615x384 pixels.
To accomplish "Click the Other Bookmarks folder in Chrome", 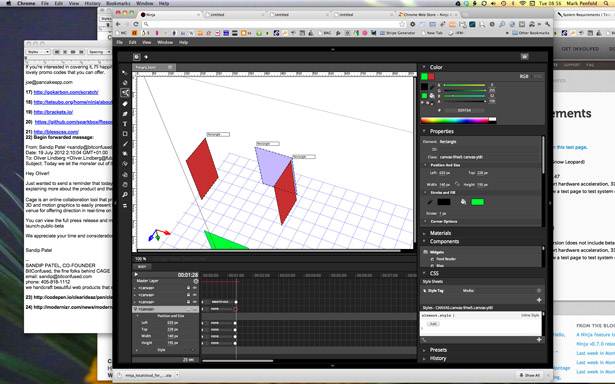I will tap(531, 33).
